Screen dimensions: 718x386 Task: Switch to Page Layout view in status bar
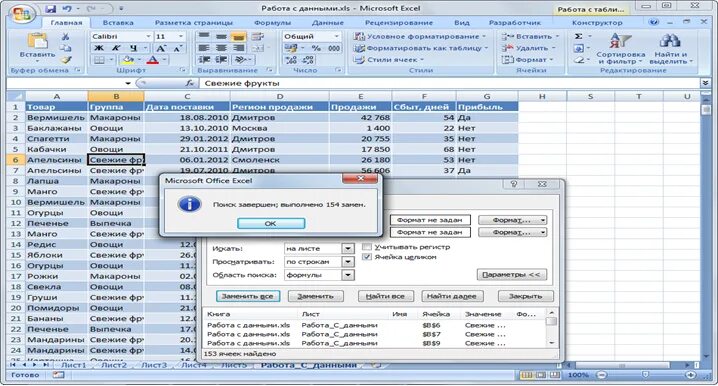[x=541, y=375]
